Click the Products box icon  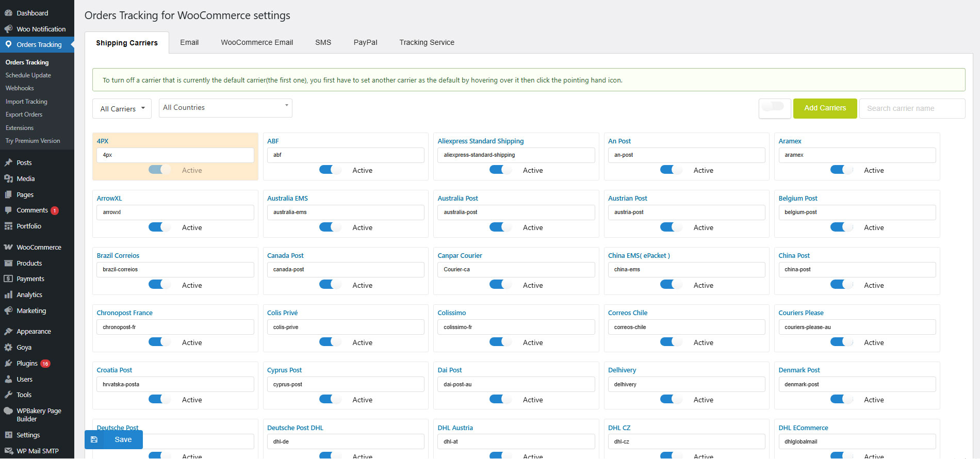pyautogui.click(x=8, y=263)
